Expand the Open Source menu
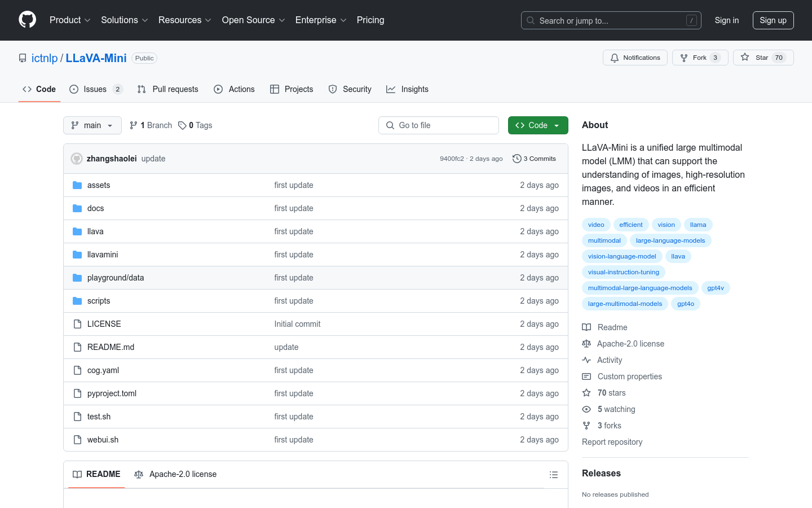This screenshot has height=508, width=812. 253,20
